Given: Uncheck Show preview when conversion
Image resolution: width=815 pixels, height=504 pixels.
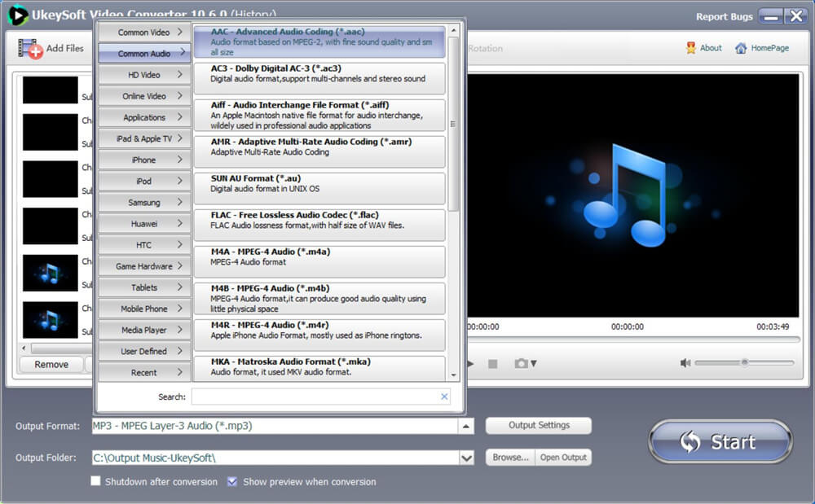Looking at the screenshot, I should point(232,481).
